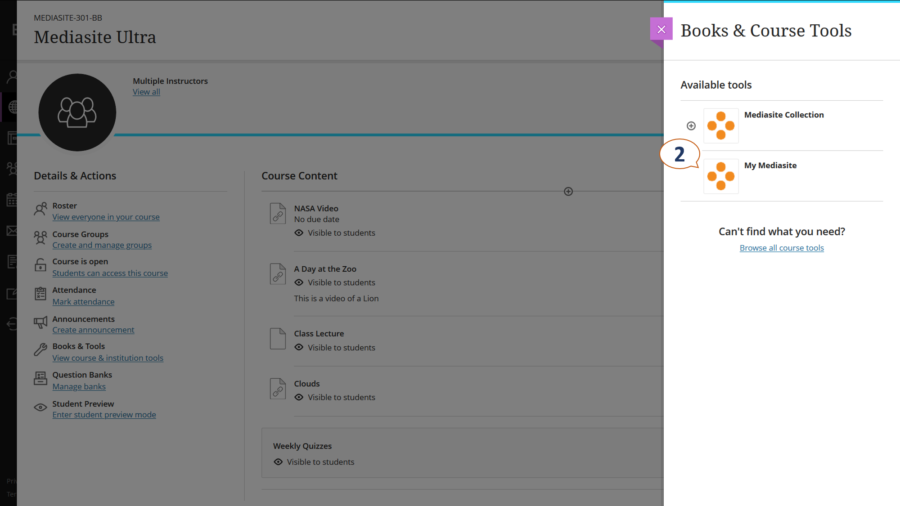The height and width of the screenshot is (506, 900).
Task: Toggle visibility for A Day at the Zoo
Action: [x=335, y=282]
